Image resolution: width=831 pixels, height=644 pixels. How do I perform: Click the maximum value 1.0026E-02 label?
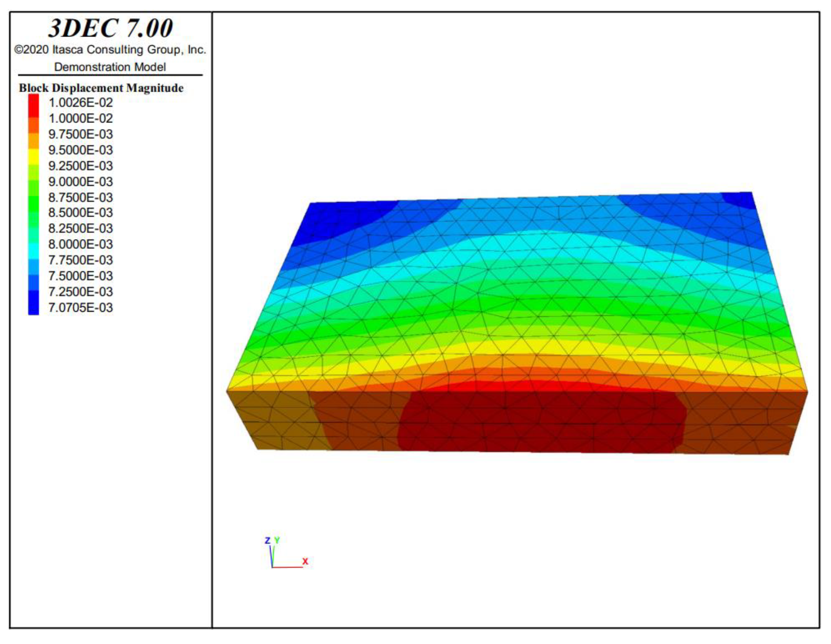81,103
